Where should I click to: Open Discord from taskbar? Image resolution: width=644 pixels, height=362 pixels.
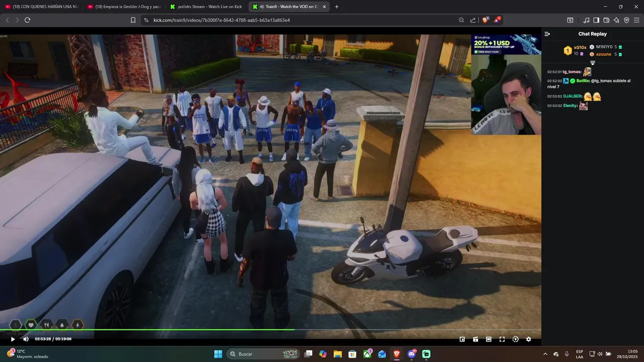[x=412, y=354]
